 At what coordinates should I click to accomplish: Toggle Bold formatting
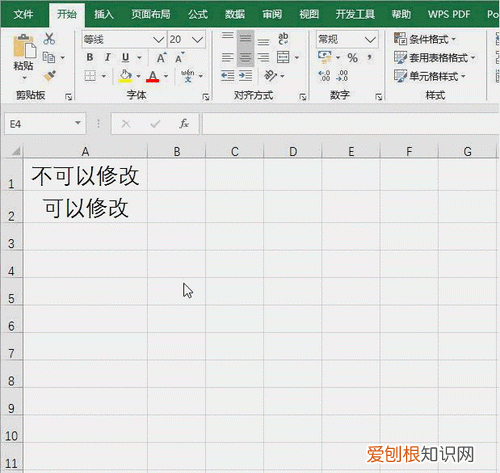click(x=90, y=57)
